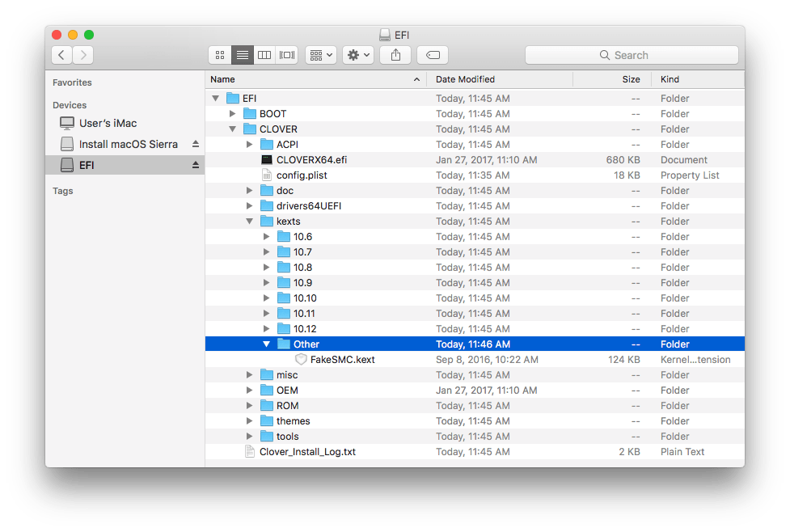Switch to list view
The image size is (790, 532).
[x=243, y=55]
